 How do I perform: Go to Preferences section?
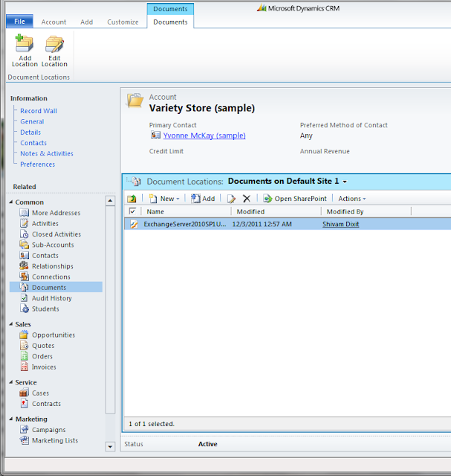pos(38,164)
